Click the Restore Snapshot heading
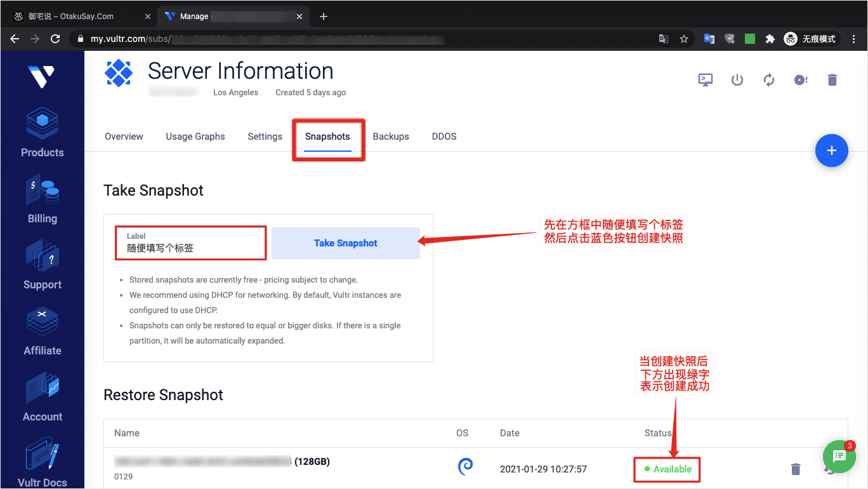The height and width of the screenshot is (489, 868). (164, 395)
